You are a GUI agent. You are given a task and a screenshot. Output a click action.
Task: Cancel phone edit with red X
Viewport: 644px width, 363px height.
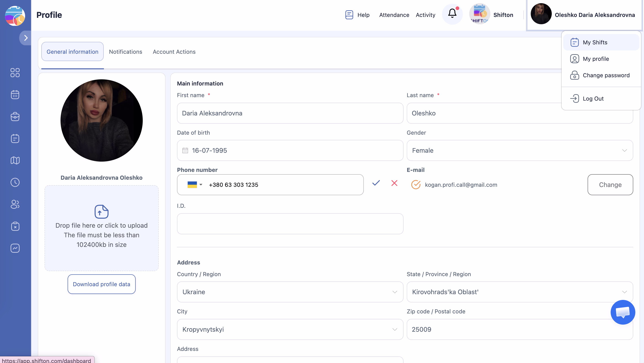click(394, 183)
